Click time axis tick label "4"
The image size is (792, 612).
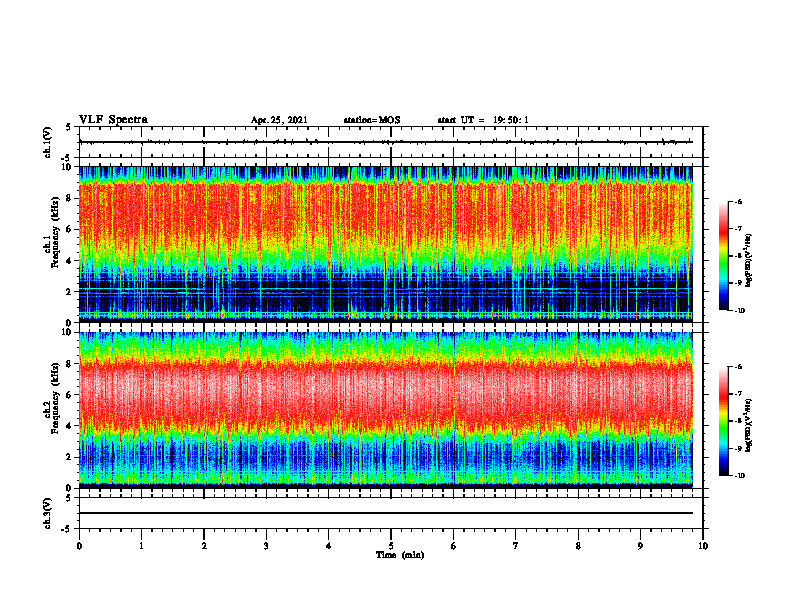coord(329,546)
